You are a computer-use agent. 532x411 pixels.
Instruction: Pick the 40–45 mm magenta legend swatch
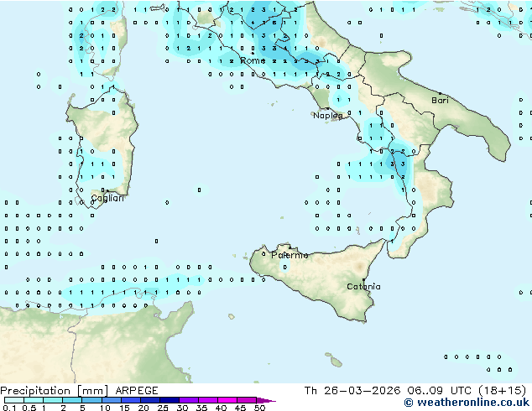click(x=227, y=400)
